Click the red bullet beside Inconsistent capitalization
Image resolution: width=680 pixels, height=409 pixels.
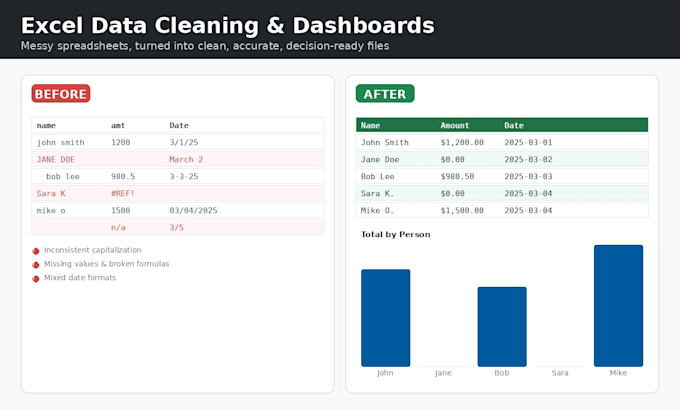36,251
